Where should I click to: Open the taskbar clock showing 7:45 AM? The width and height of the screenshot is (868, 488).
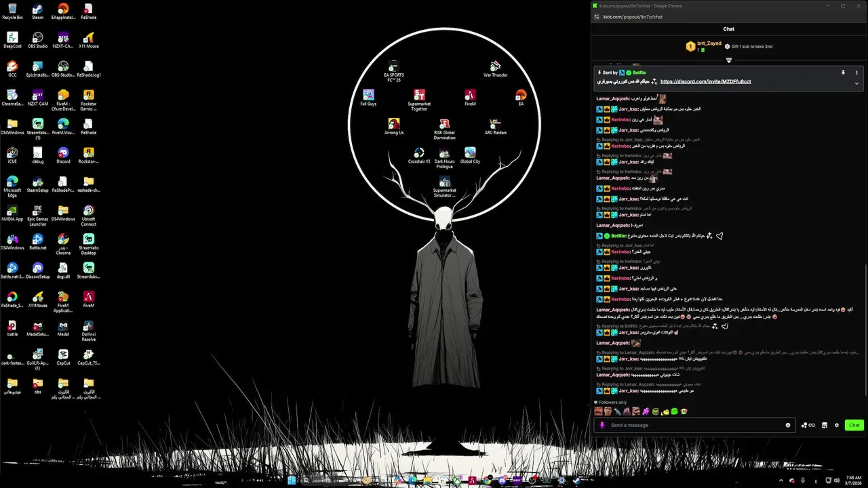tap(854, 480)
